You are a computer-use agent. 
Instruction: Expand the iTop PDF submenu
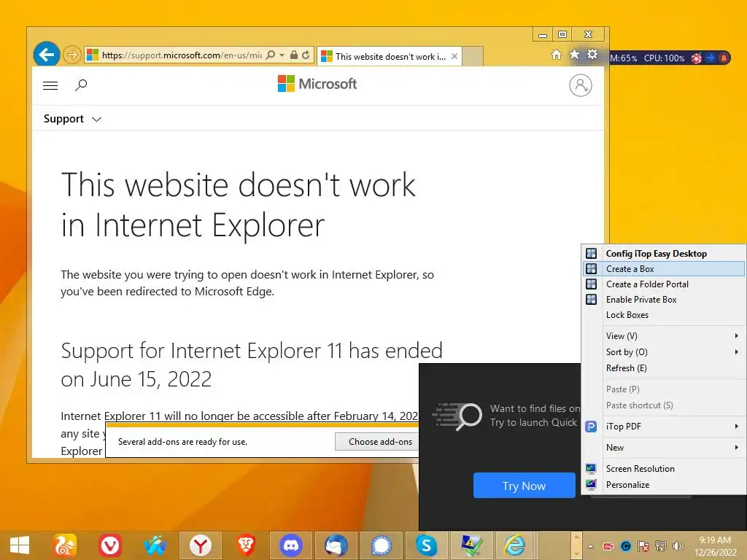664,426
